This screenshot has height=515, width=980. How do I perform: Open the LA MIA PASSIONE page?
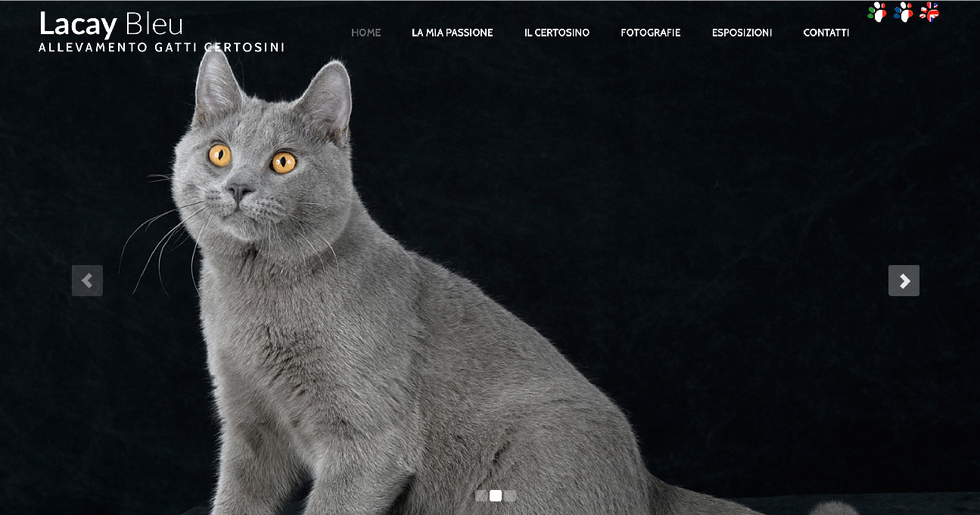click(x=453, y=33)
